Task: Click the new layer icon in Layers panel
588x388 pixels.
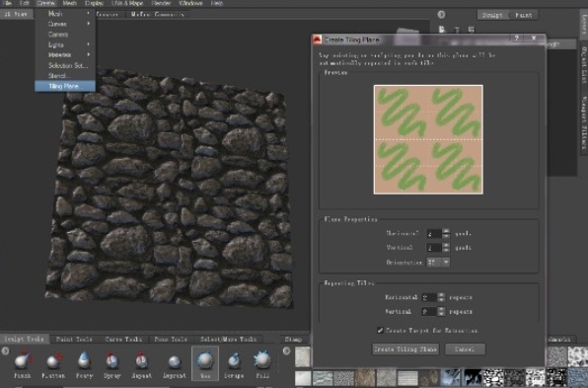Action: click(443, 30)
